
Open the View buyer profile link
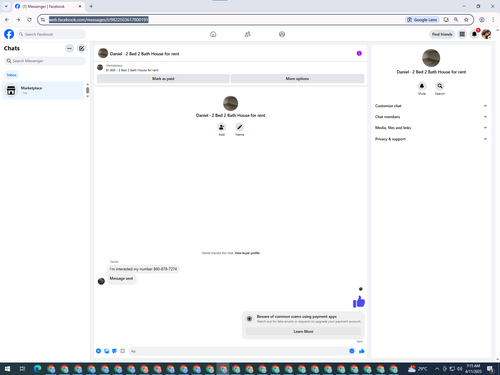point(247,253)
